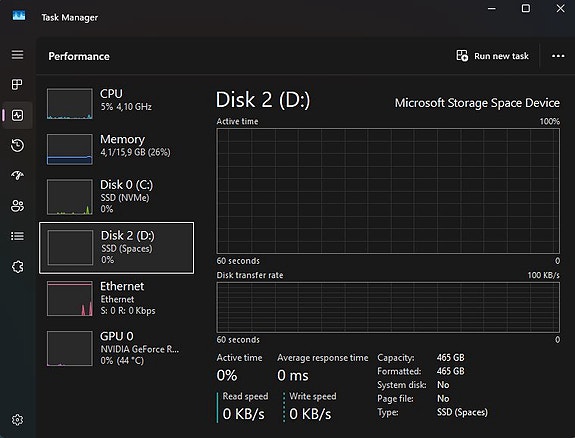Click the Task Manager title bar icon

click(19, 16)
